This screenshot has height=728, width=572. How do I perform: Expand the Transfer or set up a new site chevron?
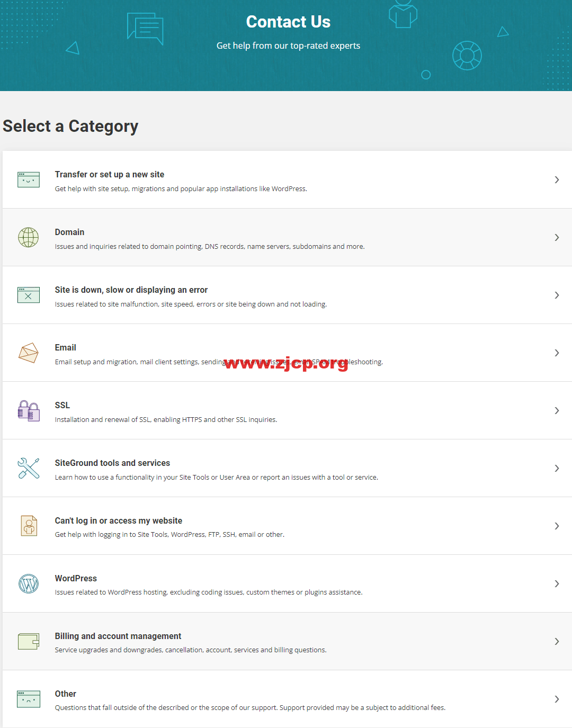click(x=557, y=179)
